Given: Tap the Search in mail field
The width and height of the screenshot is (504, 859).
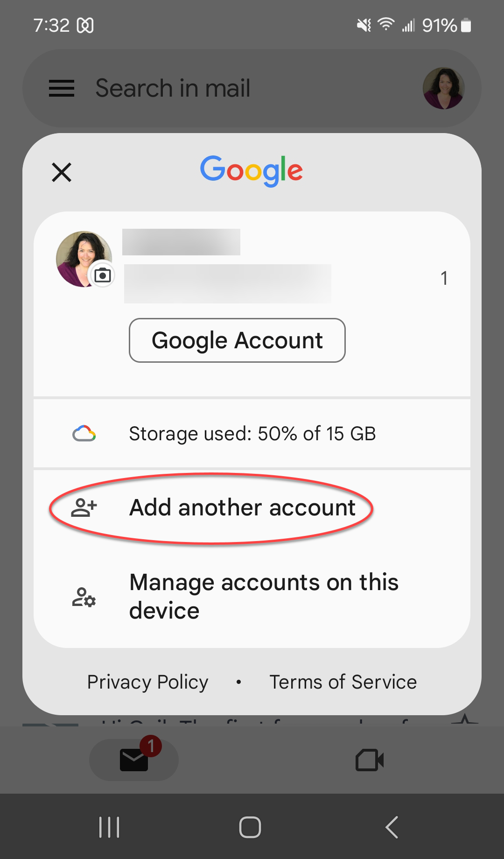Looking at the screenshot, I should tap(252, 88).
